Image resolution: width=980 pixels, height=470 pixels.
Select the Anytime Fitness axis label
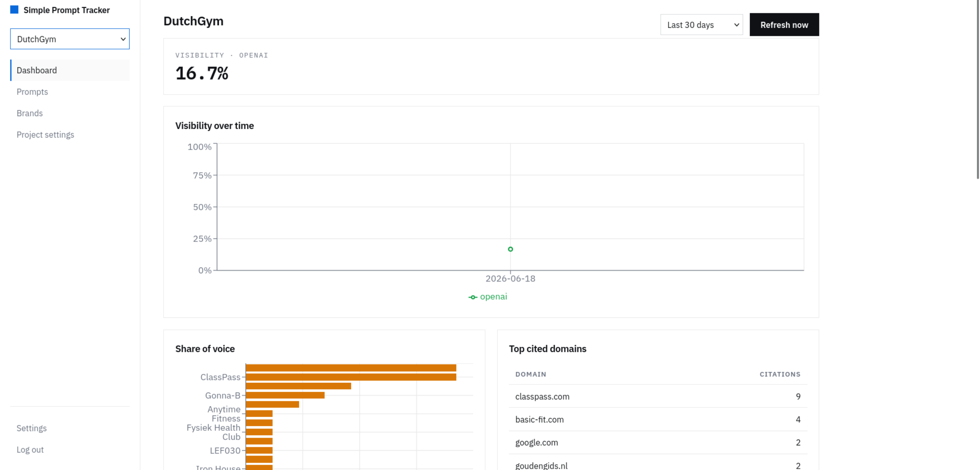(x=224, y=414)
